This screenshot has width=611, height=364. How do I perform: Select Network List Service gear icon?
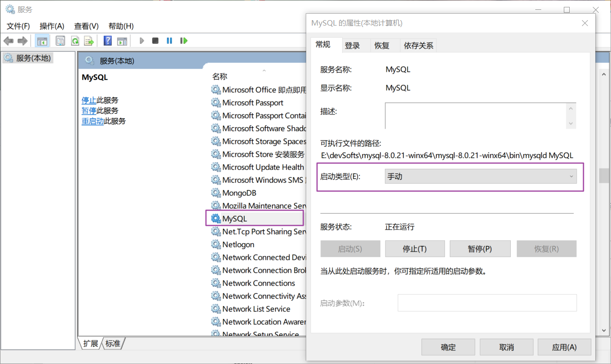[216, 309]
